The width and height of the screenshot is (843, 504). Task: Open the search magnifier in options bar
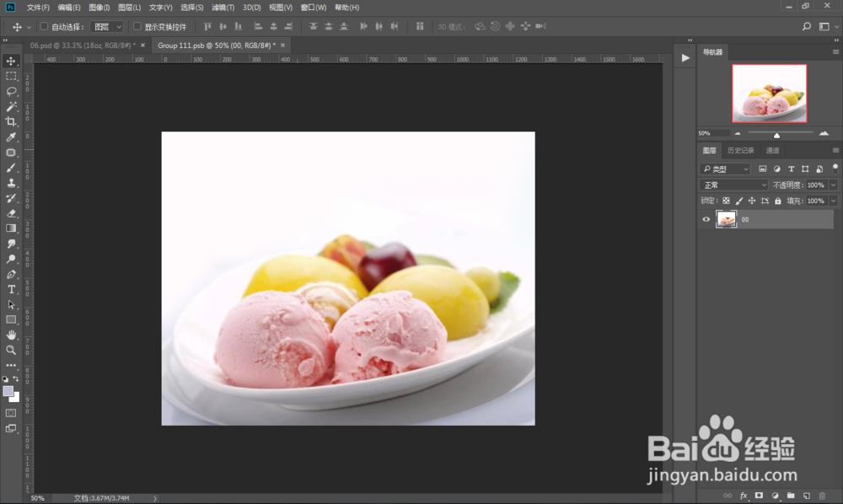[806, 26]
